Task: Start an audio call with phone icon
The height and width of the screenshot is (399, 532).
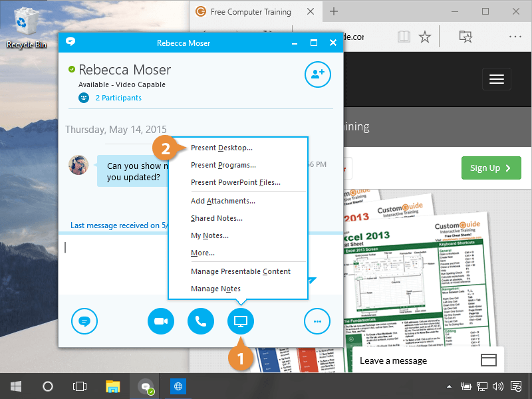Action: (200, 321)
